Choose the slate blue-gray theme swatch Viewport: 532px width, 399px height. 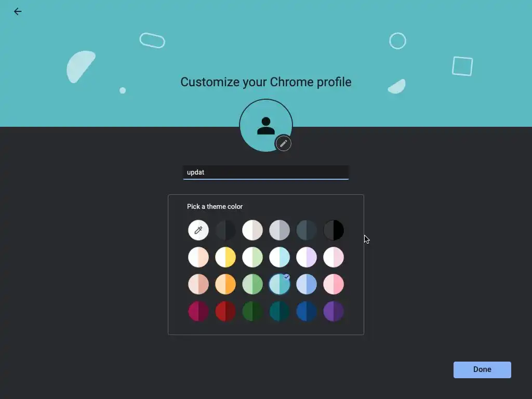(307, 230)
